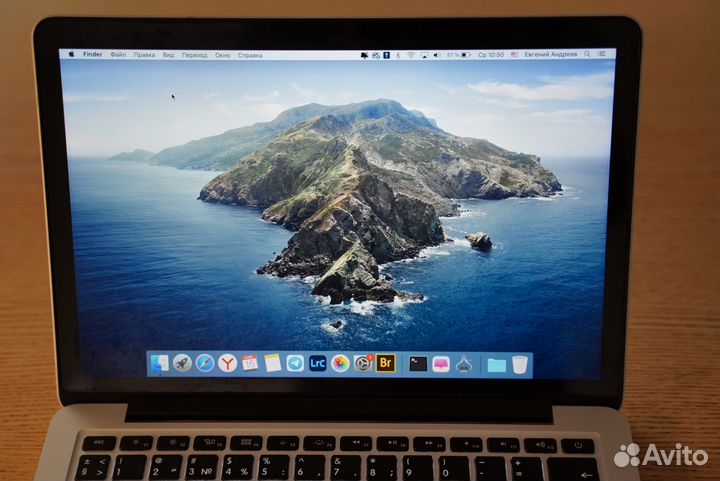Open the Справка menu

click(x=250, y=55)
